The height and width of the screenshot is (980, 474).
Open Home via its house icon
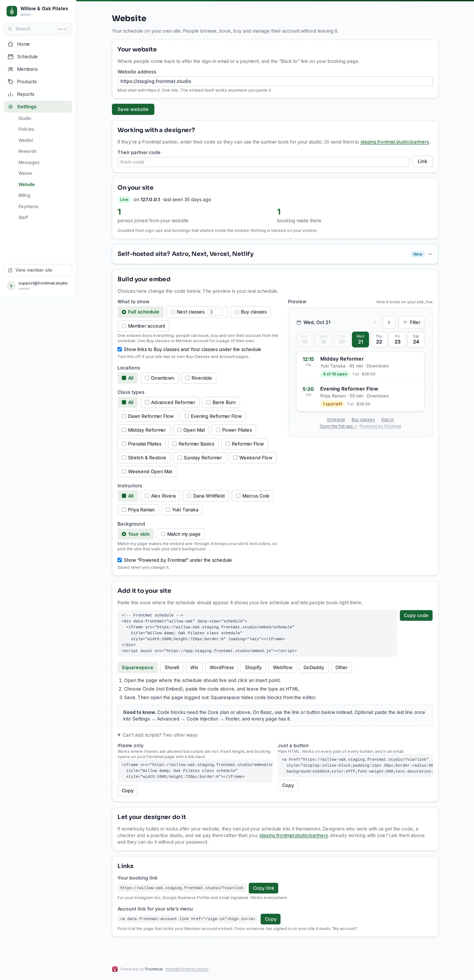pyautogui.click(x=11, y=44)
